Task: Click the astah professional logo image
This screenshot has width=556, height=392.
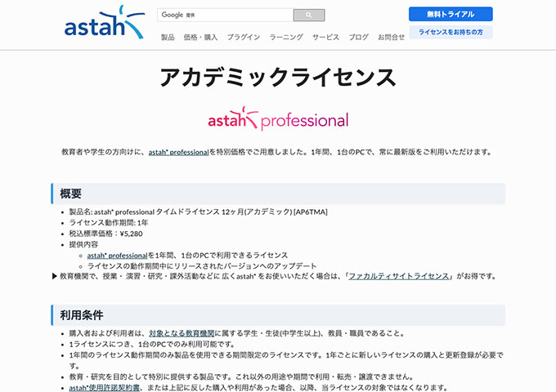Action: coord(278,118)
